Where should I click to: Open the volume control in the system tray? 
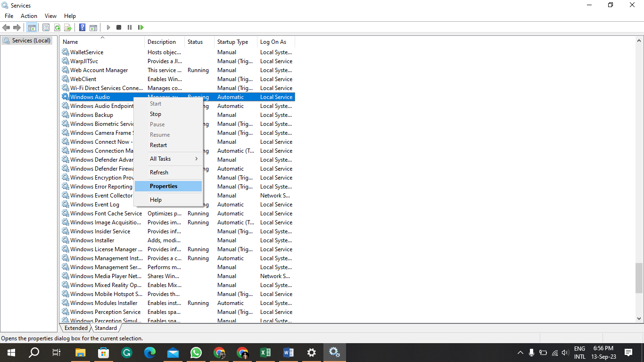point(566,353)
